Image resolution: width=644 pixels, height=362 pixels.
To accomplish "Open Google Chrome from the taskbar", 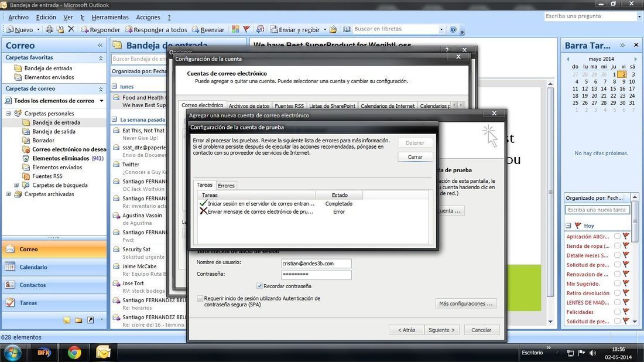I will click(74, 353).
